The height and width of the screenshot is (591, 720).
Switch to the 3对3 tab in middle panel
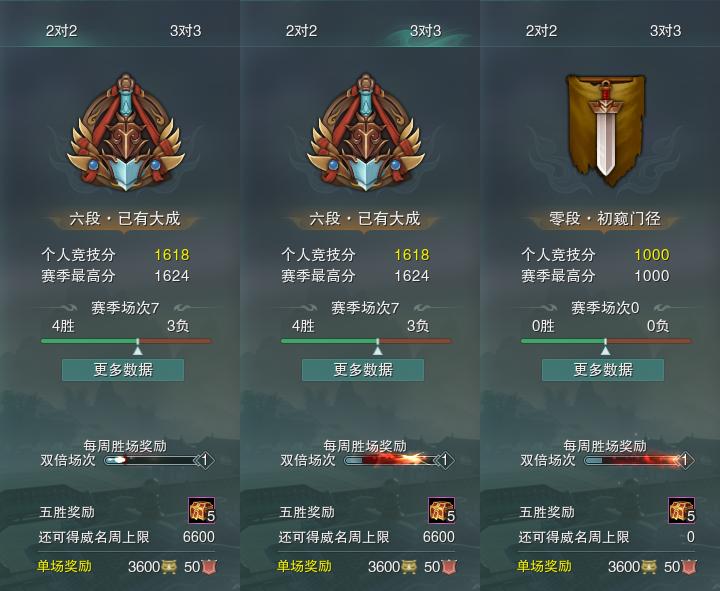(425, 31)
